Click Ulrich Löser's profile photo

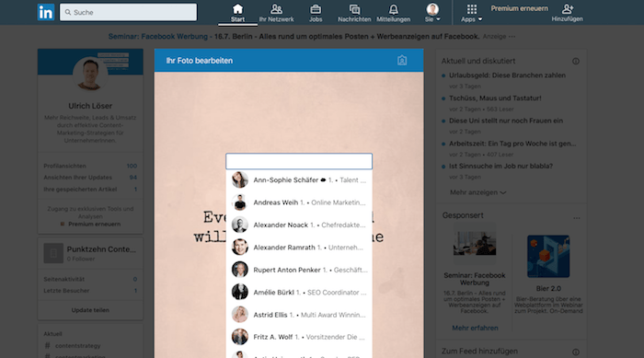coord(90,73)
